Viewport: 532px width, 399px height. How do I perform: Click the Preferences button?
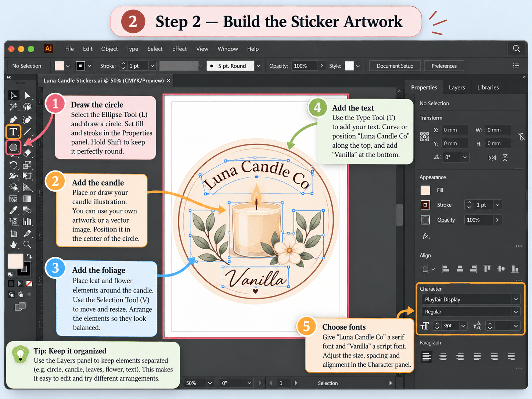tap(444, 66)
